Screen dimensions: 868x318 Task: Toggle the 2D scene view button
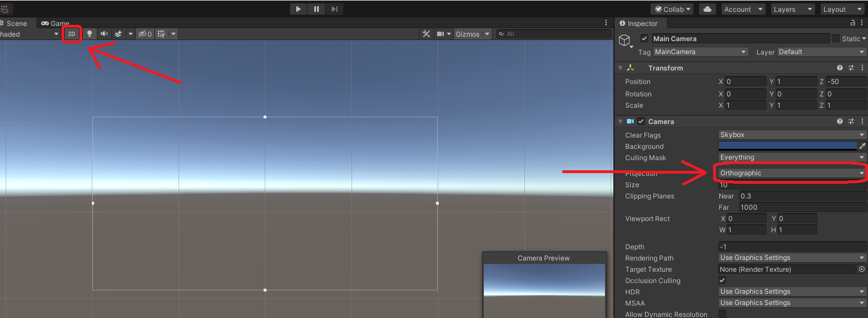(72, 34)
